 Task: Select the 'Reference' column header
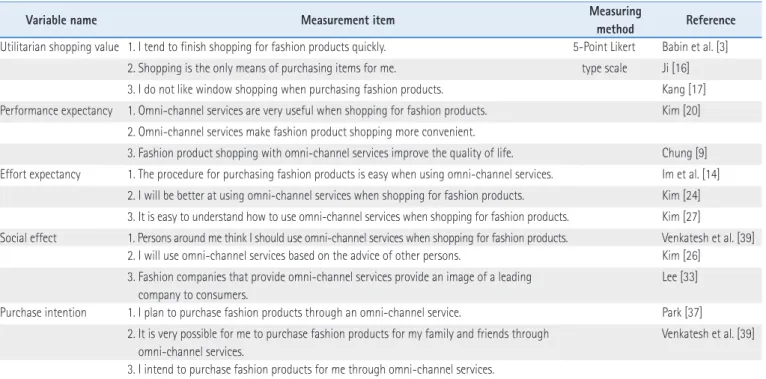pos(710,20)
